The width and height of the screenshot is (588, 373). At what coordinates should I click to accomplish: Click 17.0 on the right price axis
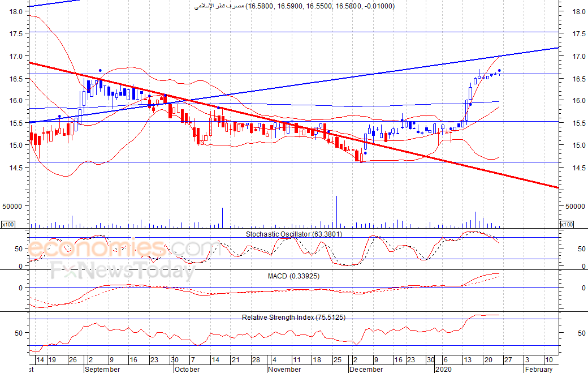(579, 56)
